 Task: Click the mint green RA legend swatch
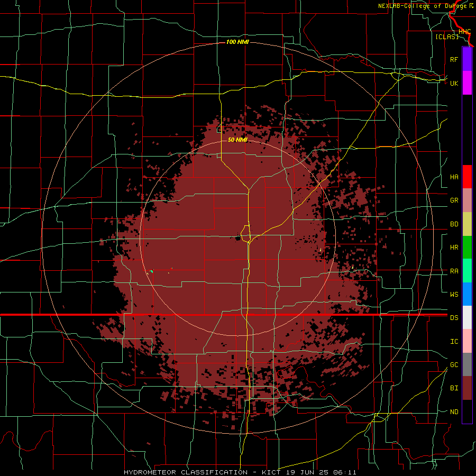point(467,271)
